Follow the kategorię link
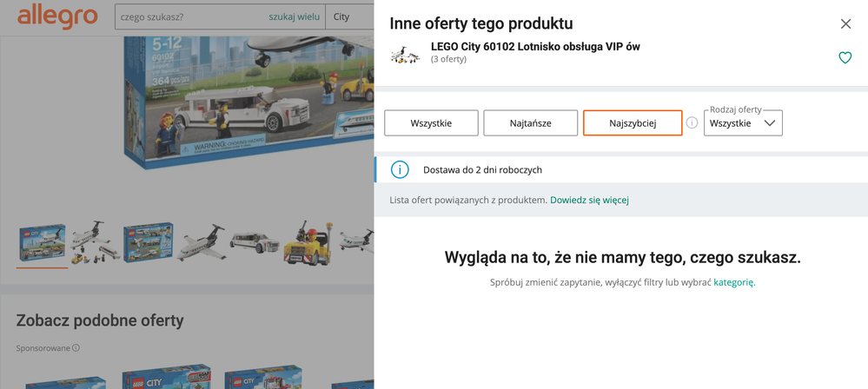The width and height of the screenshot is (868, 389). [733, 282]
